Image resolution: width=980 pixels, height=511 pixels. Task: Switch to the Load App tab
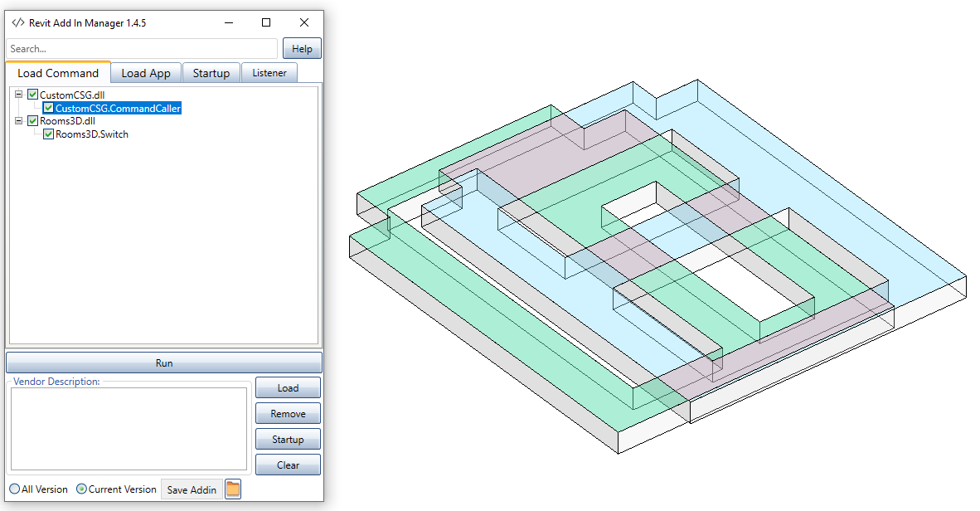click(145, 72)
